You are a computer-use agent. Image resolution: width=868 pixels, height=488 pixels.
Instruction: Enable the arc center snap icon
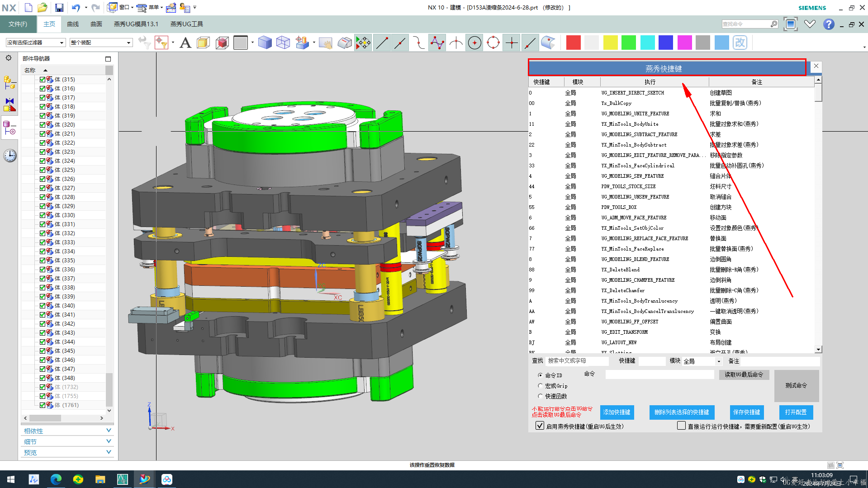(474, 43)
